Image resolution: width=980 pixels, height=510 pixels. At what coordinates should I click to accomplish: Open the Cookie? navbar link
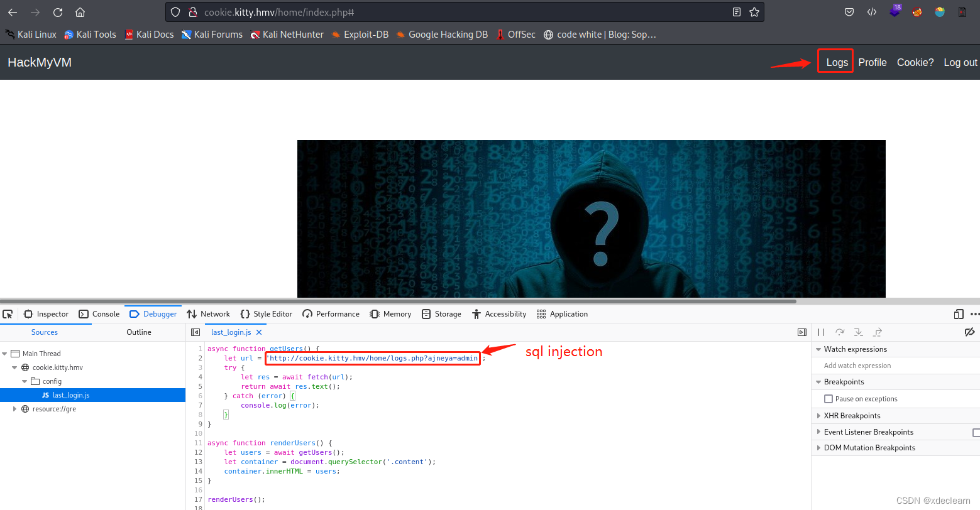click(x=915, y=62)
